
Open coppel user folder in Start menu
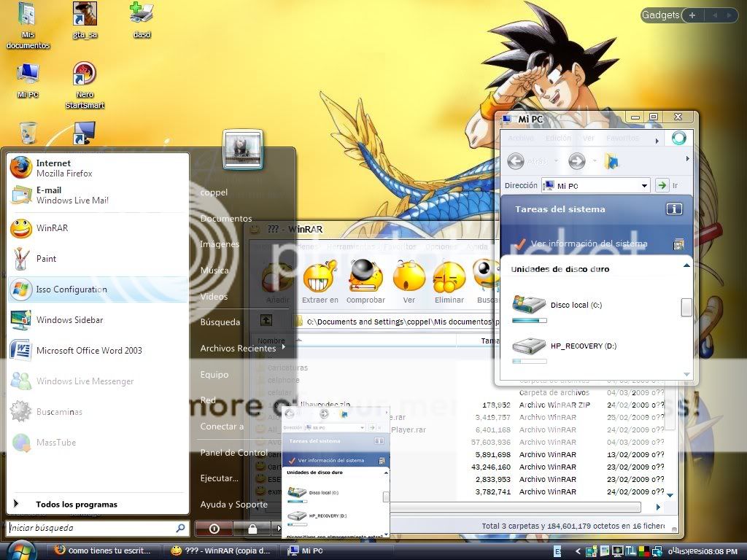tap(214, 192)
